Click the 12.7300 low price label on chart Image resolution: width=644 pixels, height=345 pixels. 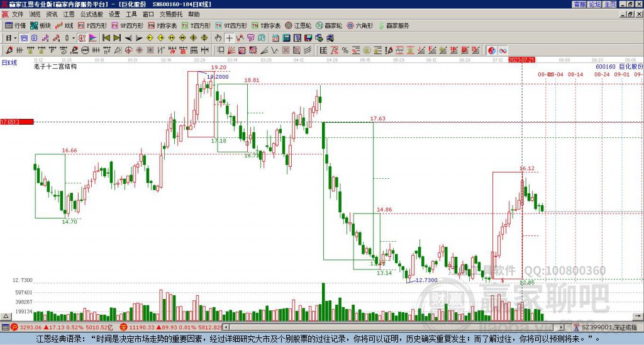(427, 280)
